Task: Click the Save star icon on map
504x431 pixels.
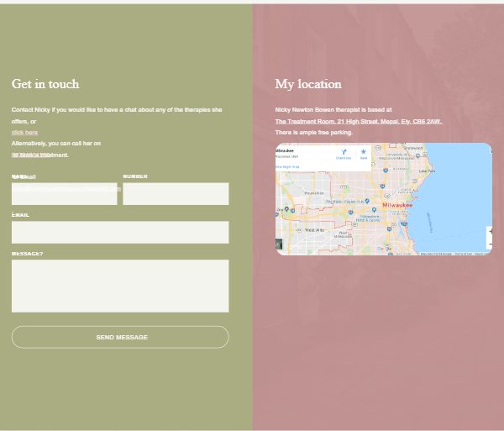Action: pos(364,152)
